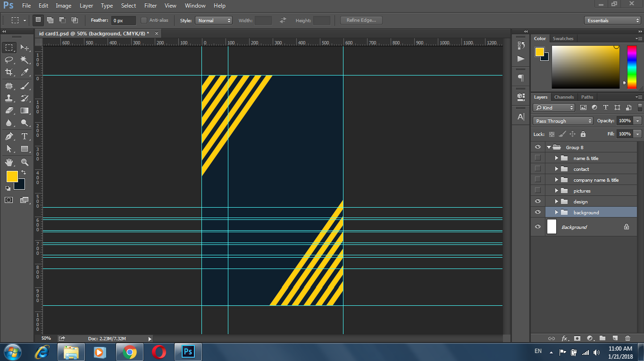
Task: Click the Delete layer trash icon
Action: (627, 338)
